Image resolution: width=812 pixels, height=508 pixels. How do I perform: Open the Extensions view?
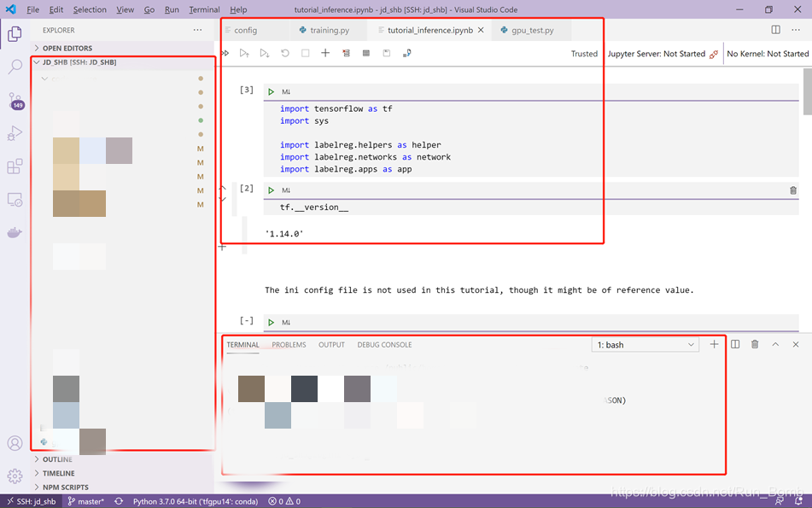[x=15, y=166]
